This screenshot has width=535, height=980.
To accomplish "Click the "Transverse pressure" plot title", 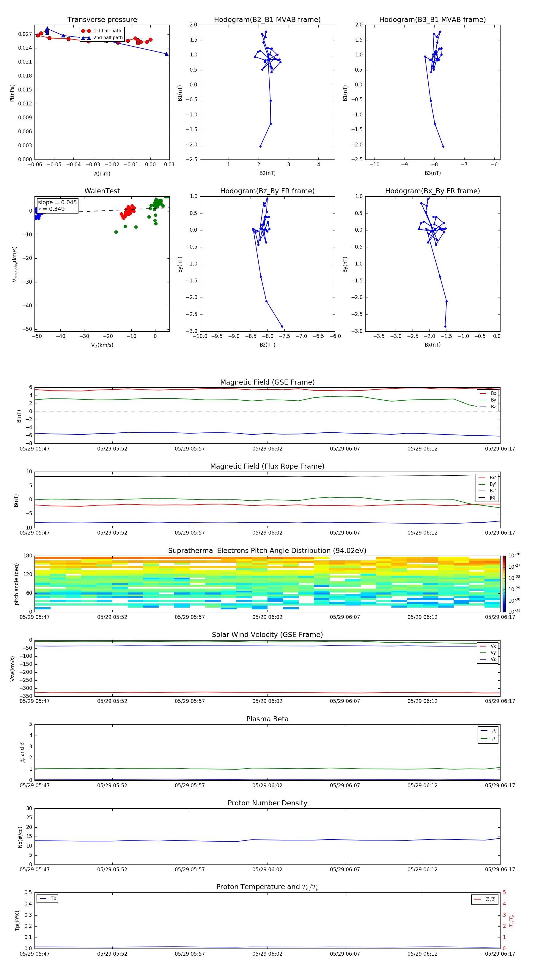I will (x=102, y=19).
